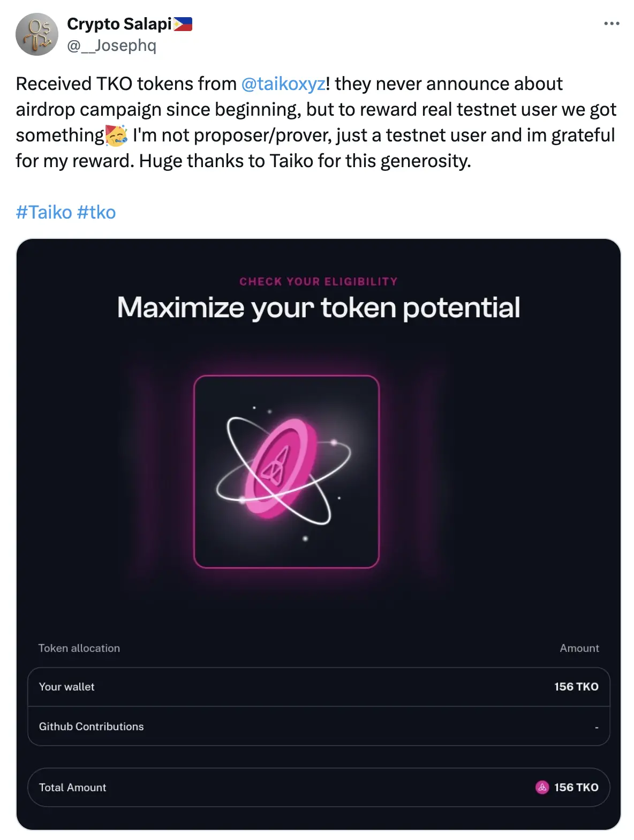Click the CHECK YOUR ELIGIBILITY label
Image resolution: width=634 pixels, height=840 pixels.
point(318,281)
